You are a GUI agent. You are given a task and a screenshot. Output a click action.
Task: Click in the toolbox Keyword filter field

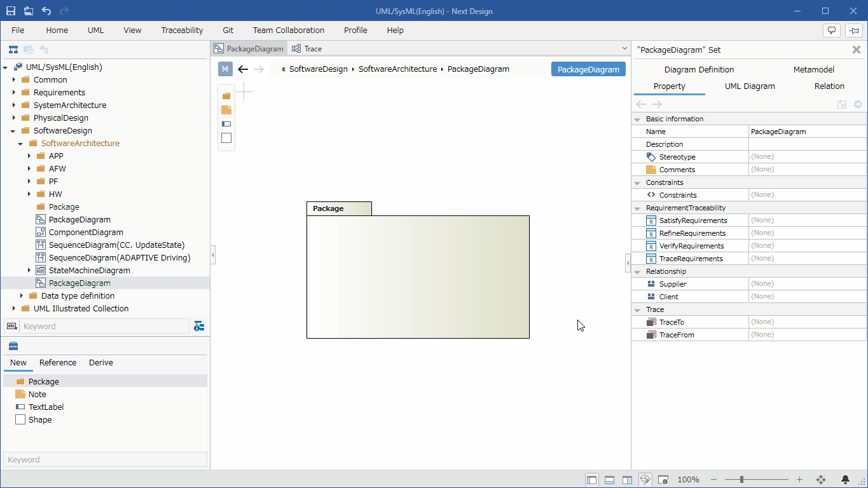coord(105,459)
